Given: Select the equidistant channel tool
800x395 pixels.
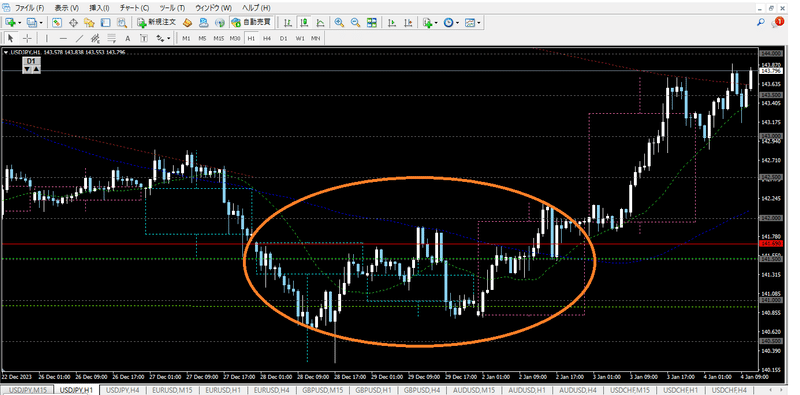Looking at the screenshot, I should click(95, 38).
